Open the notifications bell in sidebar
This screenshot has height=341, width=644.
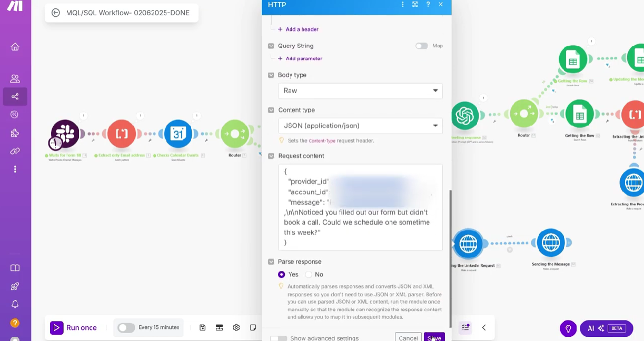15,304
